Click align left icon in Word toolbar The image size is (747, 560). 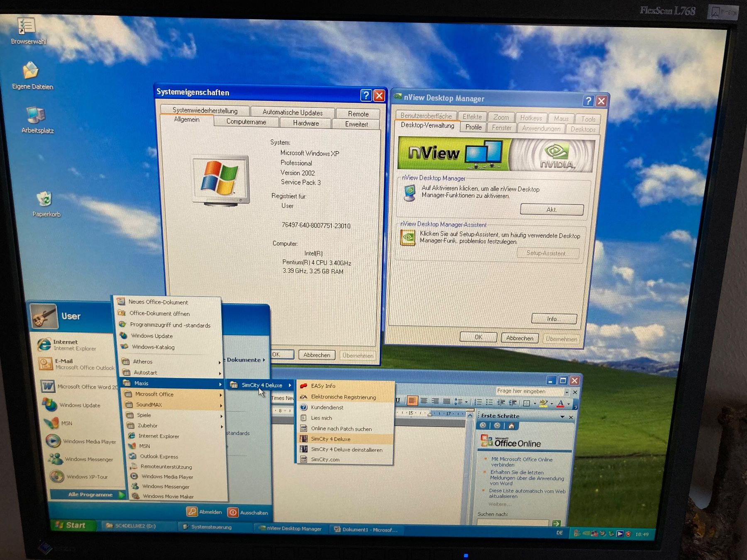413,401
